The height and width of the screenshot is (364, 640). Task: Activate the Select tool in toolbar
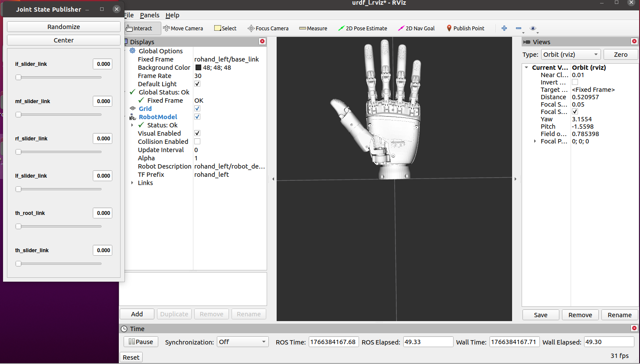225,28
